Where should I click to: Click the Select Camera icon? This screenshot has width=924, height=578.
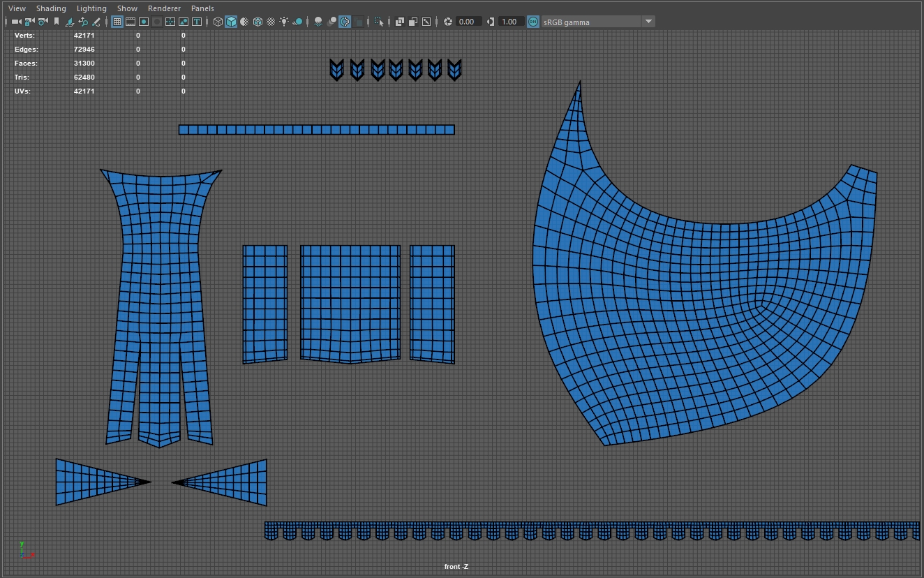16,22
